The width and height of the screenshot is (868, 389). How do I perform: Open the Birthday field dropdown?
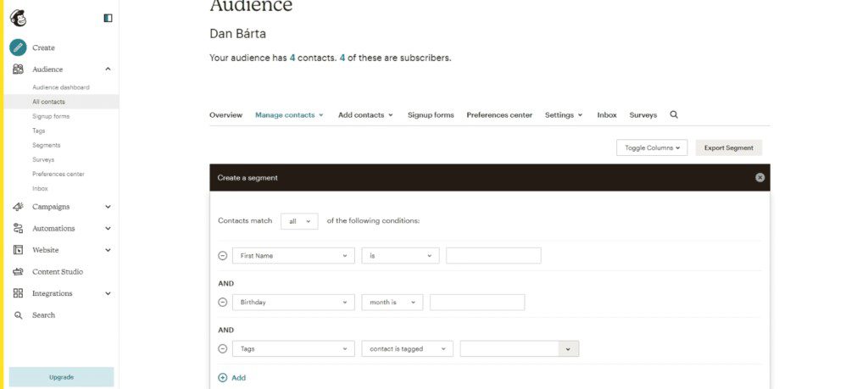pyautogui.click(x=293, y=302)
